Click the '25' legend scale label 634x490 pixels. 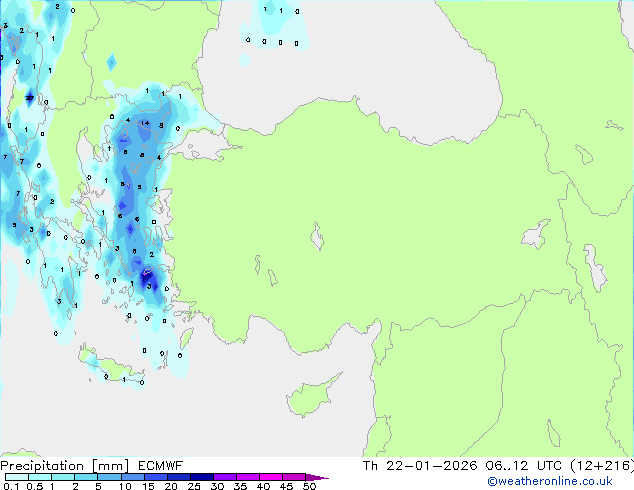pyautogui.click(x=194, y=486)
